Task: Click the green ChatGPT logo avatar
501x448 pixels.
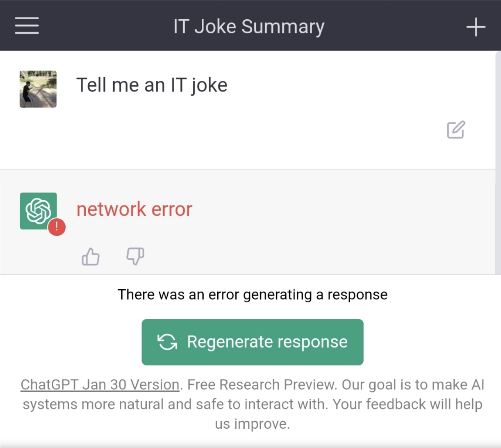Action: (38, 211)
